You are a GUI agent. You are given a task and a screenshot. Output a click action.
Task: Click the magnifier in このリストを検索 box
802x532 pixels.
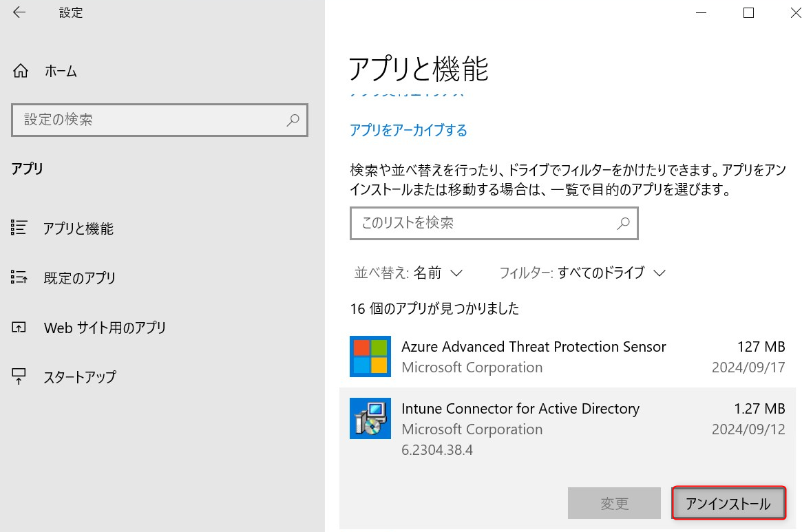click(623, 223)
